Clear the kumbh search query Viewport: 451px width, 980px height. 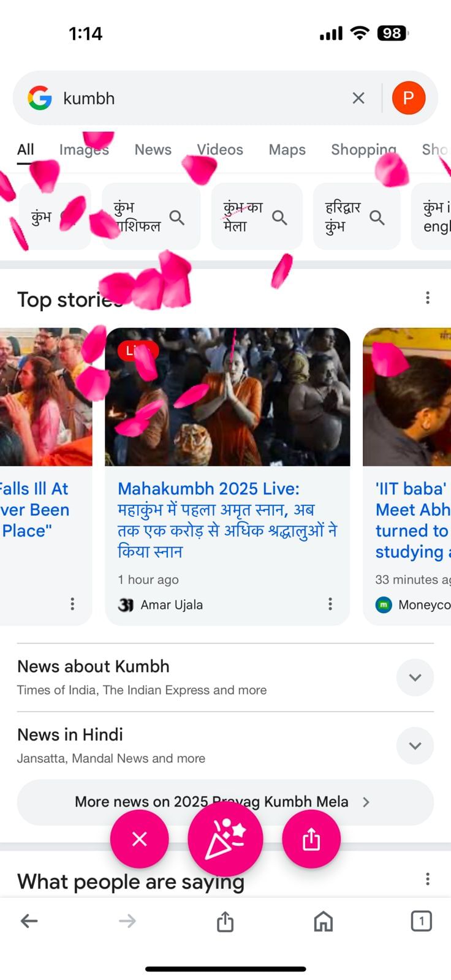pos(358,98)
